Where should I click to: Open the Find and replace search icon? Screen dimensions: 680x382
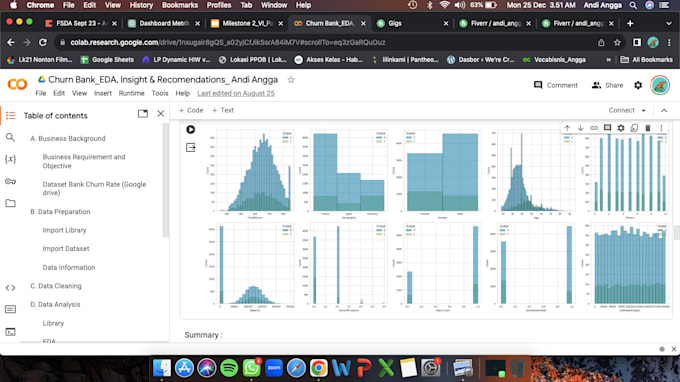pyautogui.click(x=10, y=137)
